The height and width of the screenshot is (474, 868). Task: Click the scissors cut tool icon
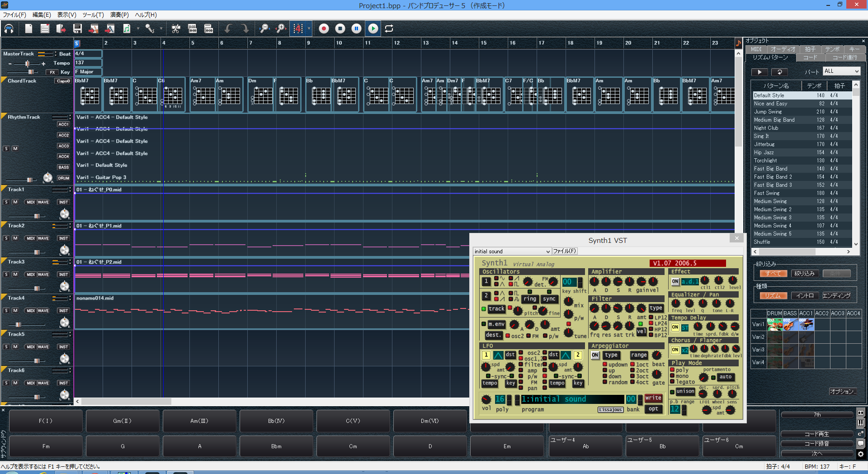pos(176,28)
